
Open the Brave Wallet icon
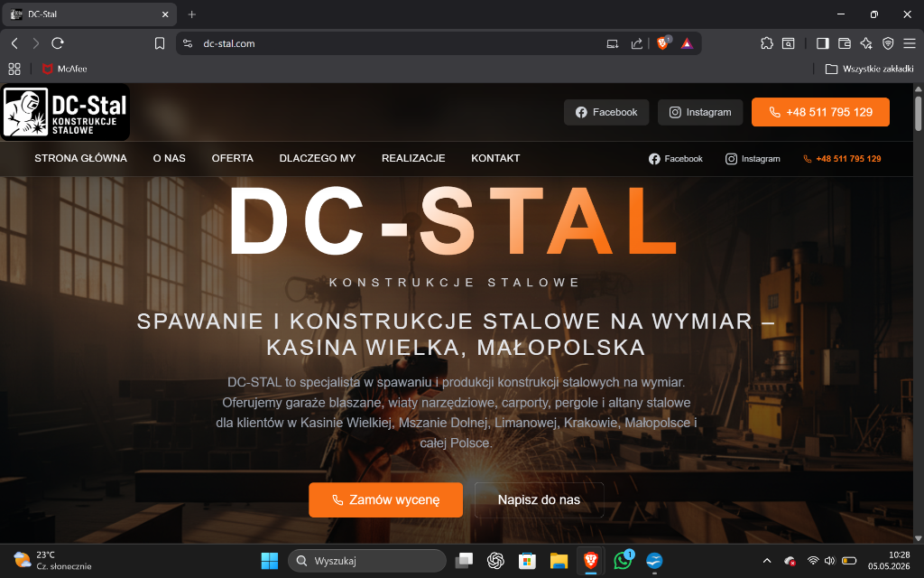tap(845, 43)
